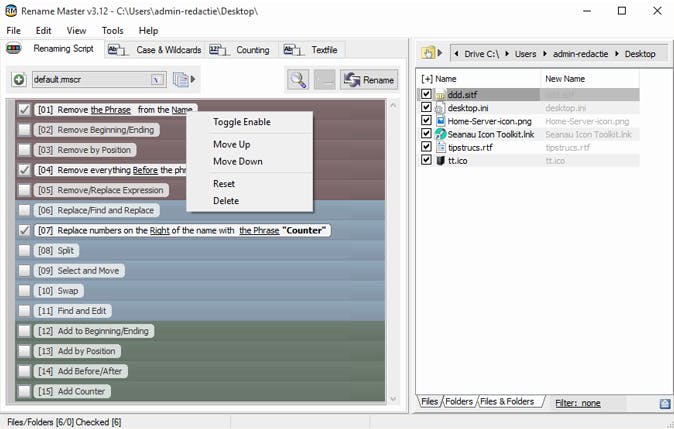674x429 pixels.
Task: Uncheck step 04 Remove everything Before
Action: (x=25, y=170)
